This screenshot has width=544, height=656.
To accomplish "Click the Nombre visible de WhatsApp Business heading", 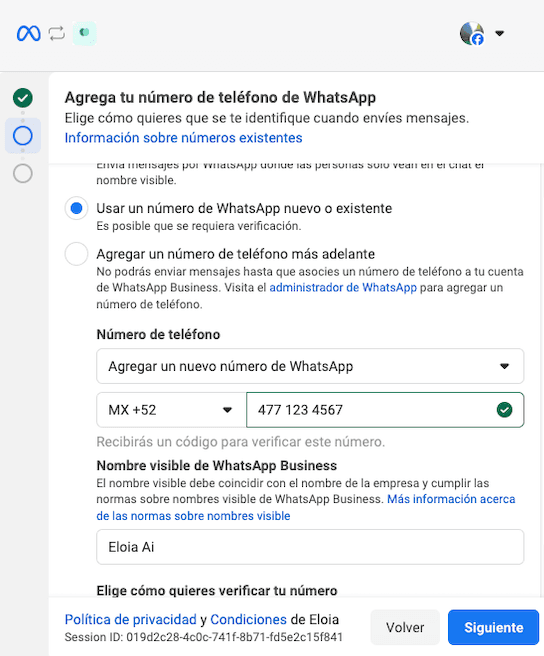I will point(217,466).
